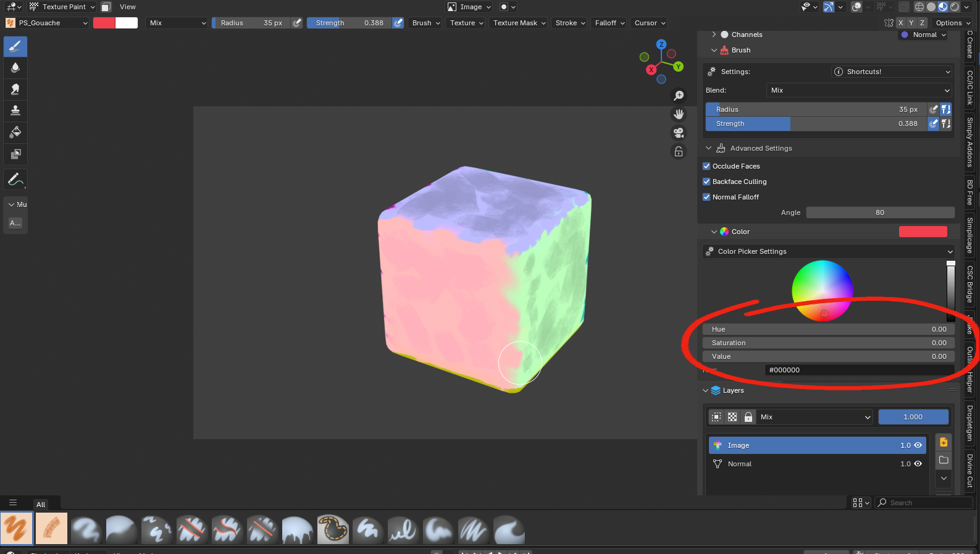The width and height of the screenshot is (980, 554).
Task: Collapse the Advanced Settings section
Action: (x=708, y=148)
